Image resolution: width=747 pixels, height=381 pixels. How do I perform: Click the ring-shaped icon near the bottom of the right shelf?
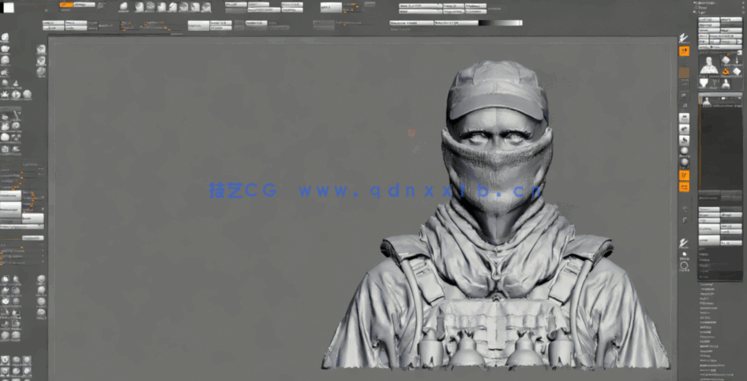[x=684, y=266]
